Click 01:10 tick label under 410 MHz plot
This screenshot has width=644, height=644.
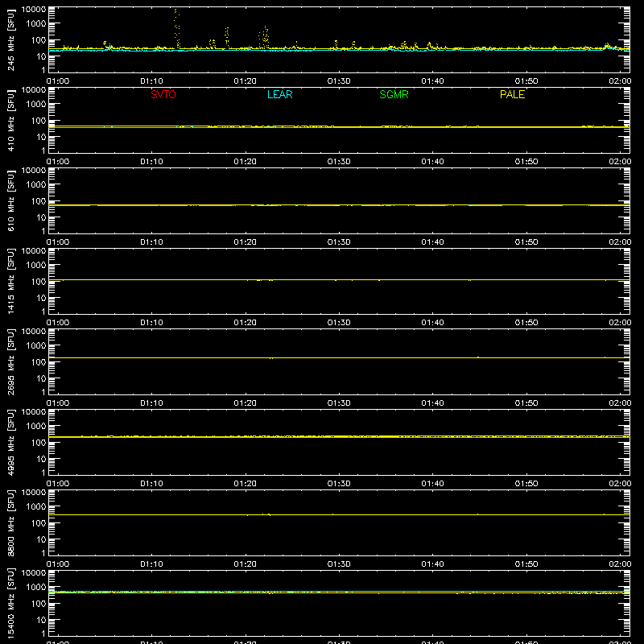[x=151, y=162]
